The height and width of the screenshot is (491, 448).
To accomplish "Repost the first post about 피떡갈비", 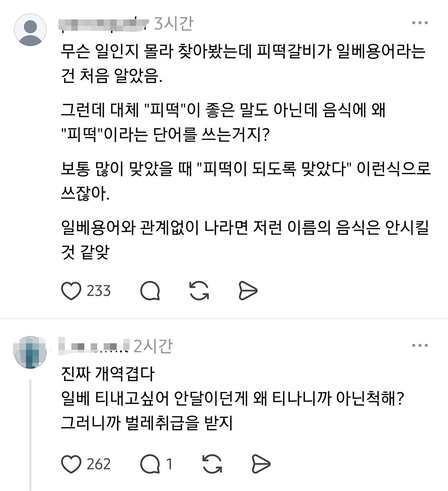I will [x=199, y=291].
